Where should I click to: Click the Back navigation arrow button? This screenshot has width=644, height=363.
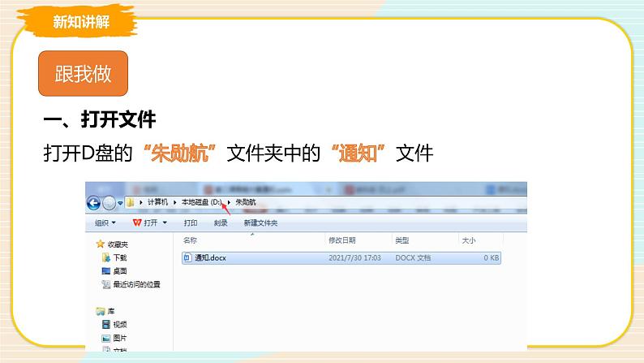coord(93,202)
